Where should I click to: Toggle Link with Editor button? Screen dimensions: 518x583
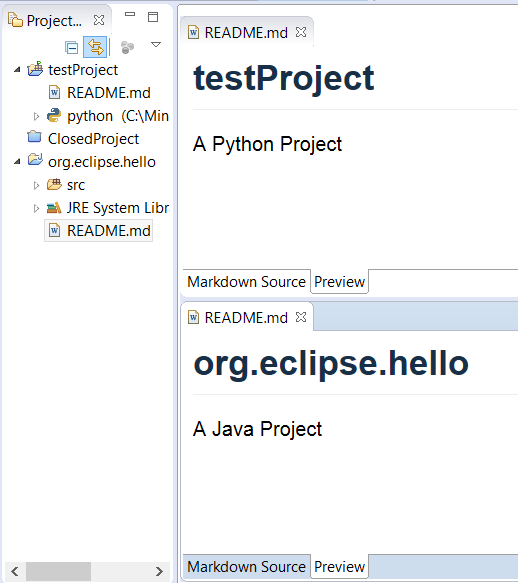(x=95, y=47)
